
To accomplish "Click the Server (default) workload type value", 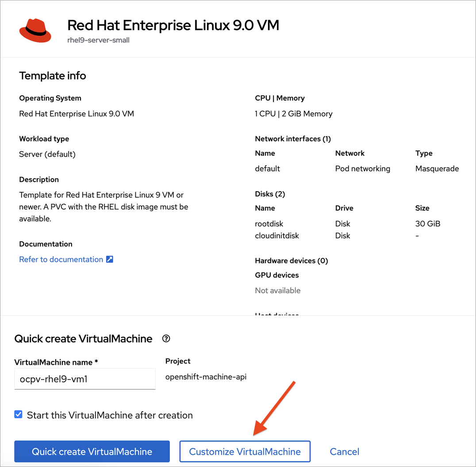I will coord(47,154).
